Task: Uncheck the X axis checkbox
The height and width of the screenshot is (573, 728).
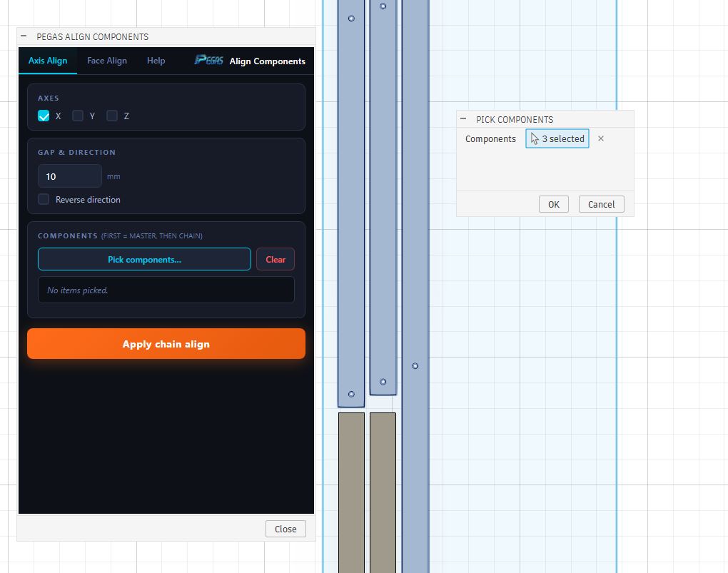Action: pos(44,116)
